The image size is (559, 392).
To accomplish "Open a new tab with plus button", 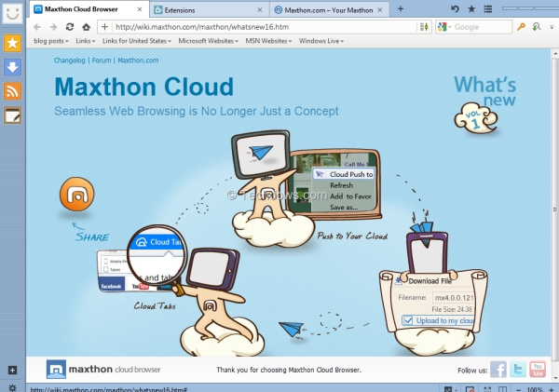I will coord(400,8).
